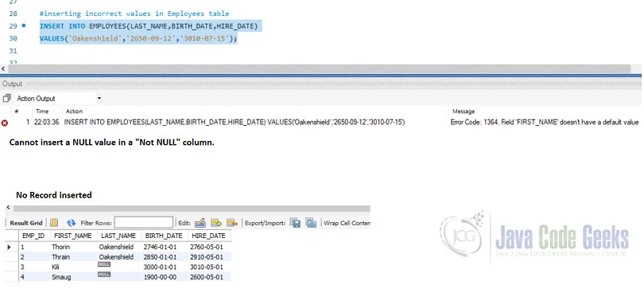Click inside the Filter Rows input field

point(144,223)
